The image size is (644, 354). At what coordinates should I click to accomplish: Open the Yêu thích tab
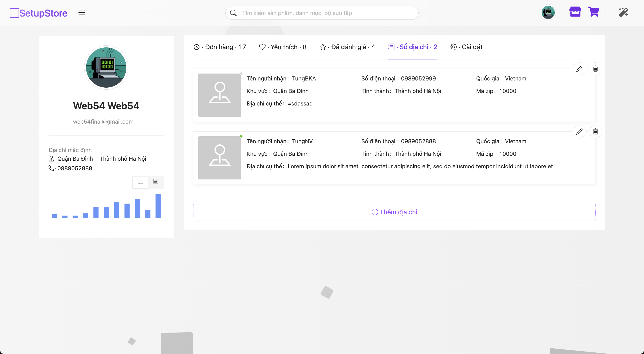click(283, 47)
